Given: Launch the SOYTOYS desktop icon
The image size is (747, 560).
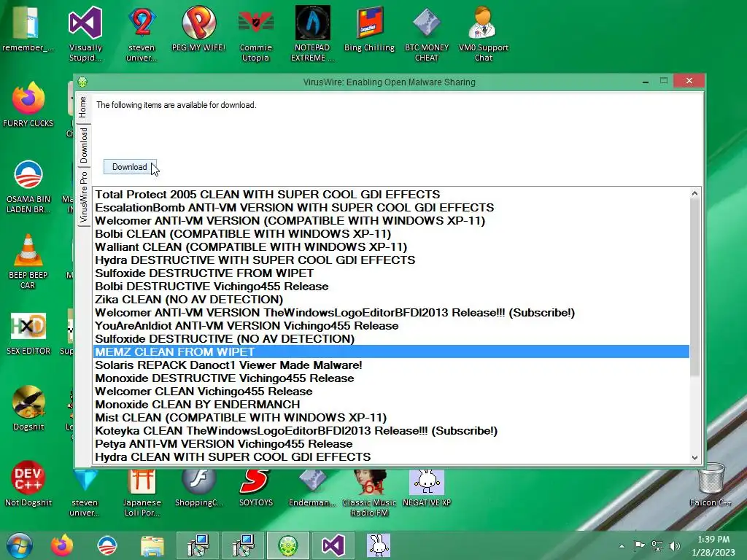Looking at the screenshot, I should point(256,488).
